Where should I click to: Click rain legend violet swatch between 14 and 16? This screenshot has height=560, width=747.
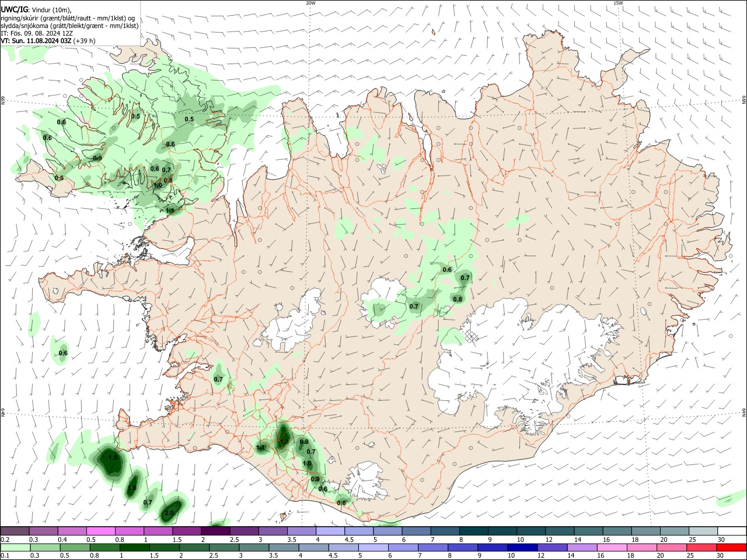click(582, 548)
